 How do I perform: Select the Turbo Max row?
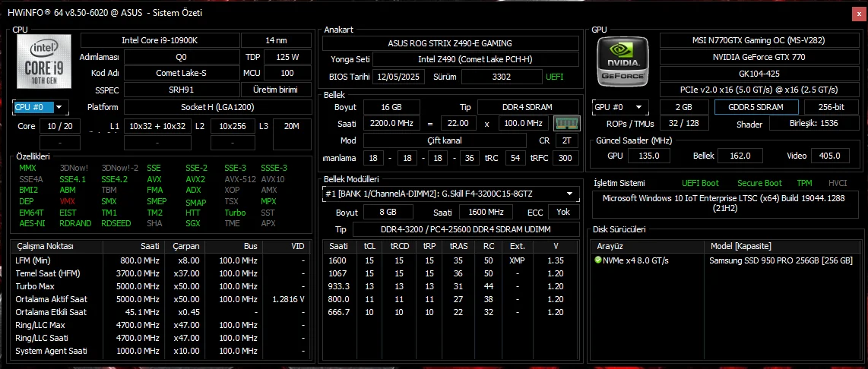(161, 286)
